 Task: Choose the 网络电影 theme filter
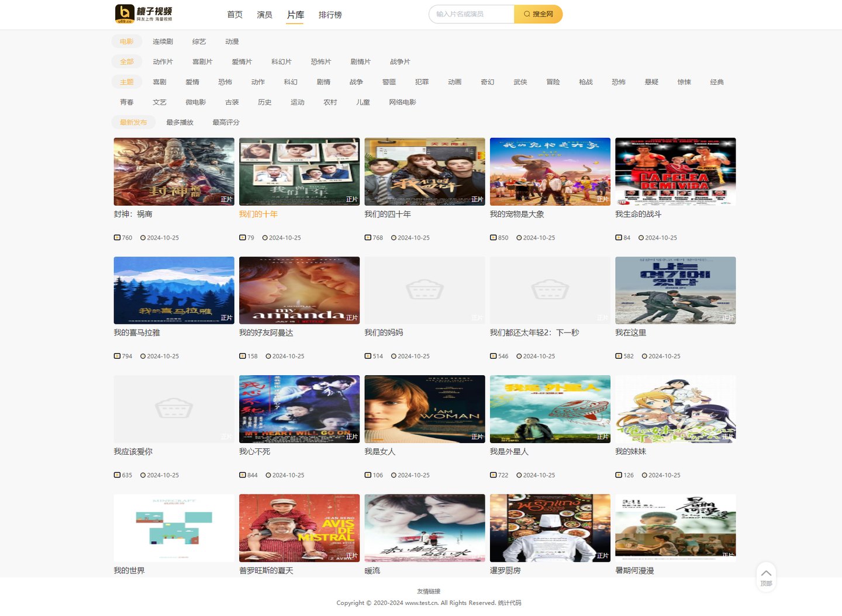[x=403, y=102]
